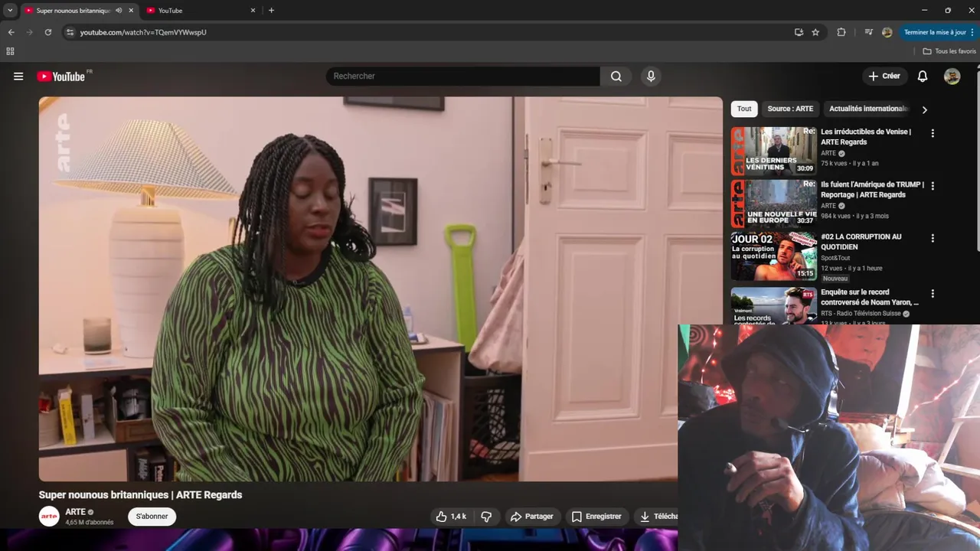This screenshot has width=980, height=551.
Task: Open the Spot&Tout channel name
Action: [x=835, y=258]
